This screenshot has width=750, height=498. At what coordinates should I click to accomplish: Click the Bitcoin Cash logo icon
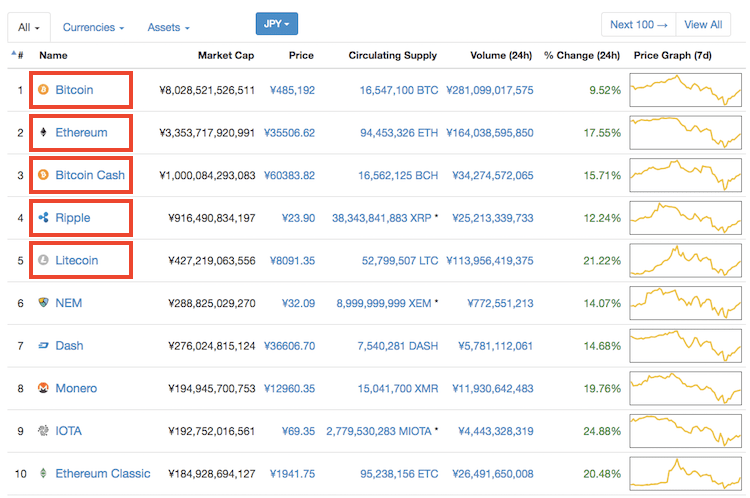(43, 175)
